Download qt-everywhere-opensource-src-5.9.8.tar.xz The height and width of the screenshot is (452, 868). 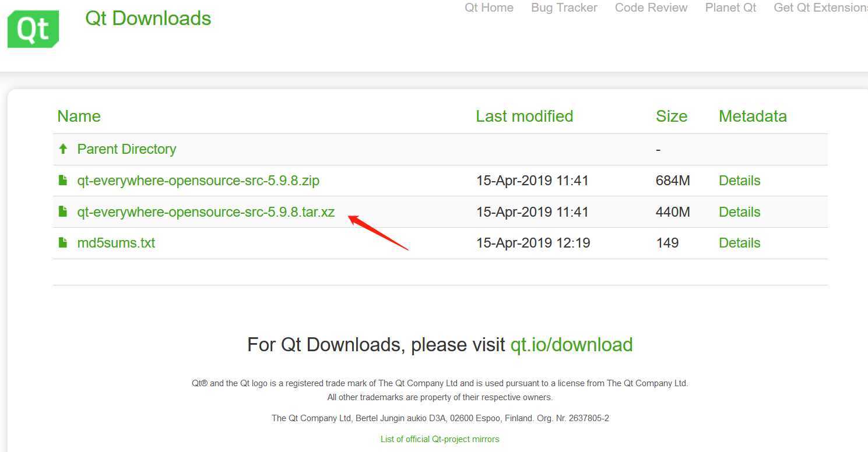(x=206, y=212)
